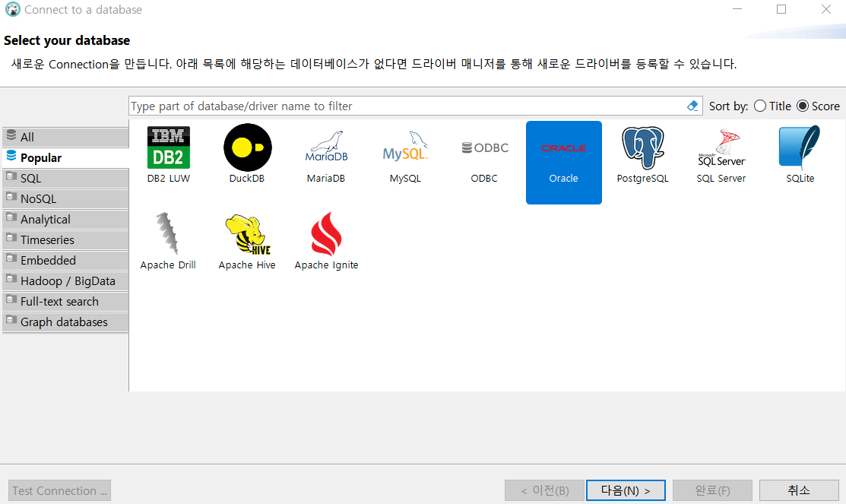
Task: Open the Analytical category
Action: (65, 219)
